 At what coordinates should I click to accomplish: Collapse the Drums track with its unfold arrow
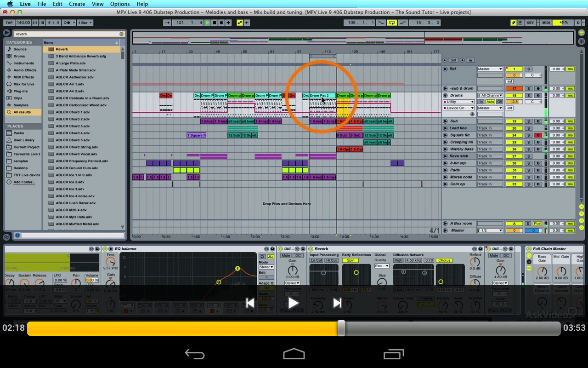click(x=445, y=96)
